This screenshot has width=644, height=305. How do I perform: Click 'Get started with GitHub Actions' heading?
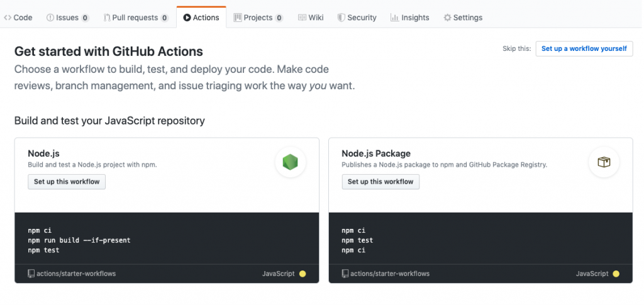pyautogui.click(x=109, y=52)
